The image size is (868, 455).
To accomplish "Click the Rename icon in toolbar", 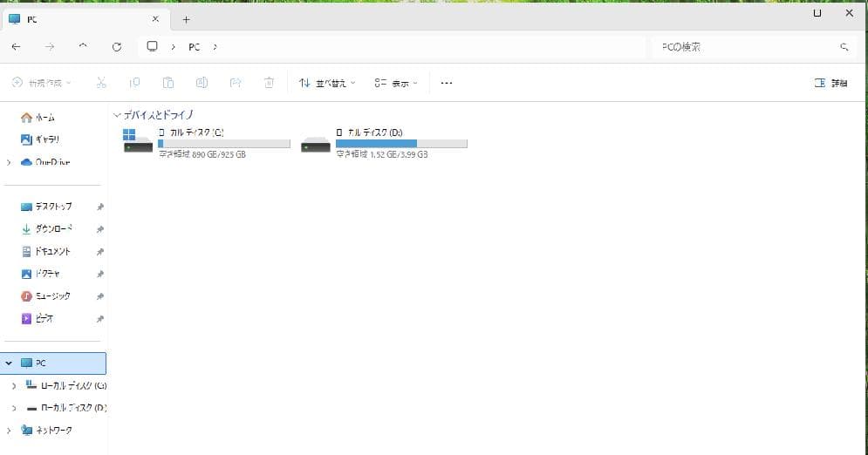I will tap(202, 83).
